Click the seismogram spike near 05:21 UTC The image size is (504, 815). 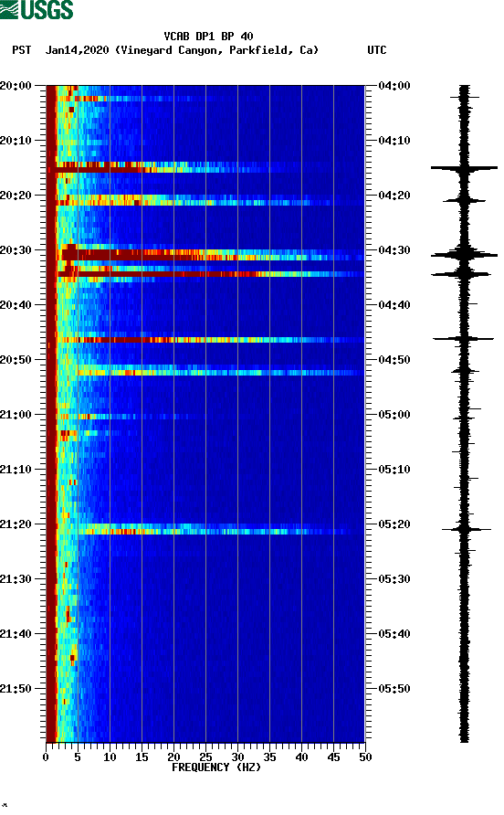[x=466, y=530]
